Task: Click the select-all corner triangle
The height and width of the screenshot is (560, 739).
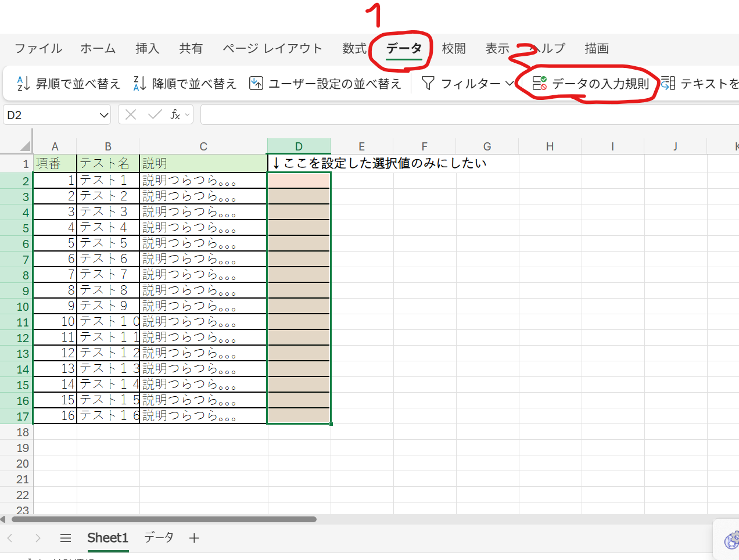Action: point(24,146)
